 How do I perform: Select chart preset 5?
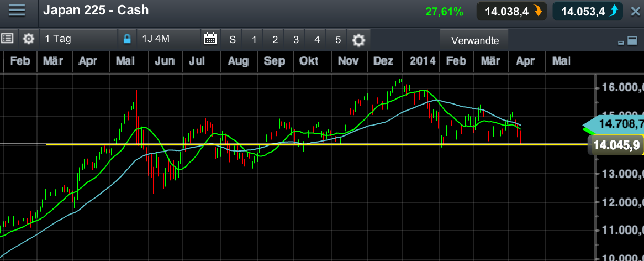coord(337,40)
